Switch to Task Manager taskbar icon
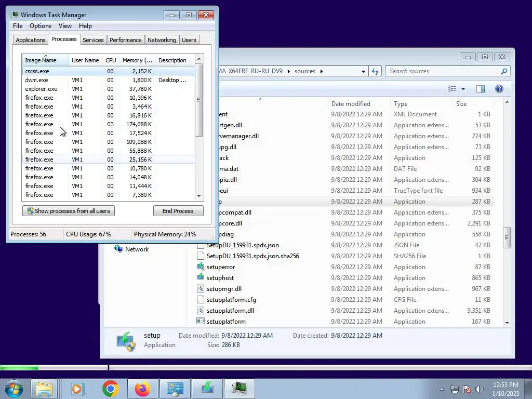The width and height of the screenshot is (532, 399). click(239, 389)
